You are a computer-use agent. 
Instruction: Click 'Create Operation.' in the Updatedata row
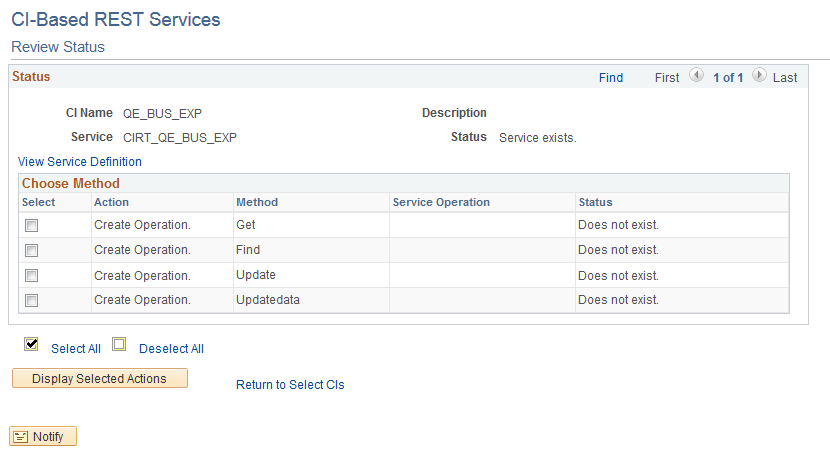pos(142,300)
